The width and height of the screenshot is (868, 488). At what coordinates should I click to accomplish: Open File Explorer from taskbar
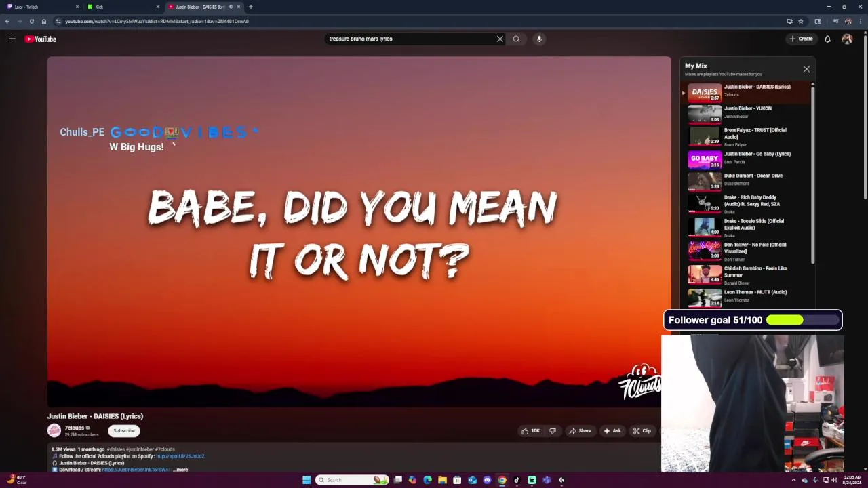click(442, 480)
